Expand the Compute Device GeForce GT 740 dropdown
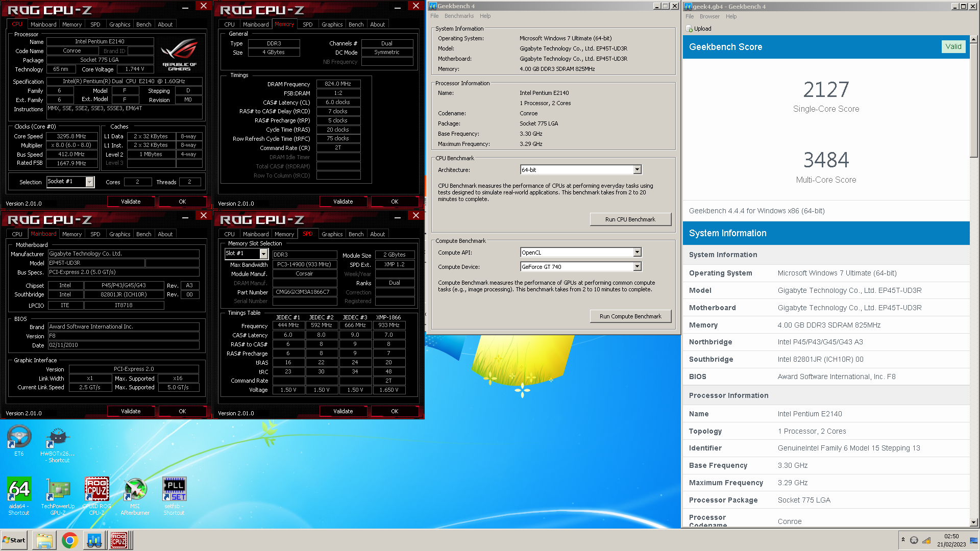 (x=637, y=267)
